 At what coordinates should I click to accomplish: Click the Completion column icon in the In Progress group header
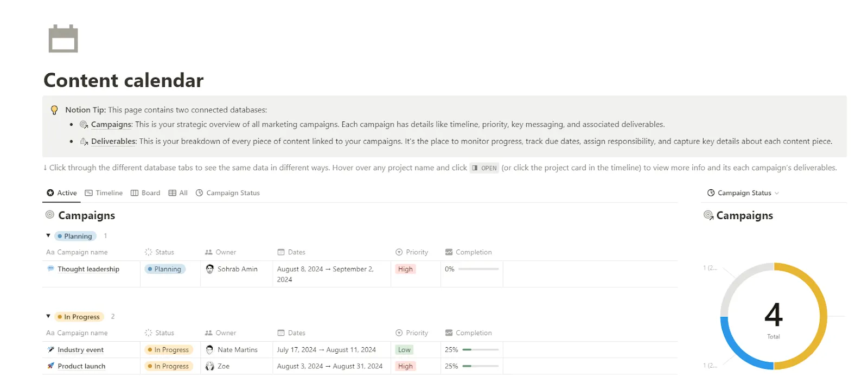coord(449,333)
